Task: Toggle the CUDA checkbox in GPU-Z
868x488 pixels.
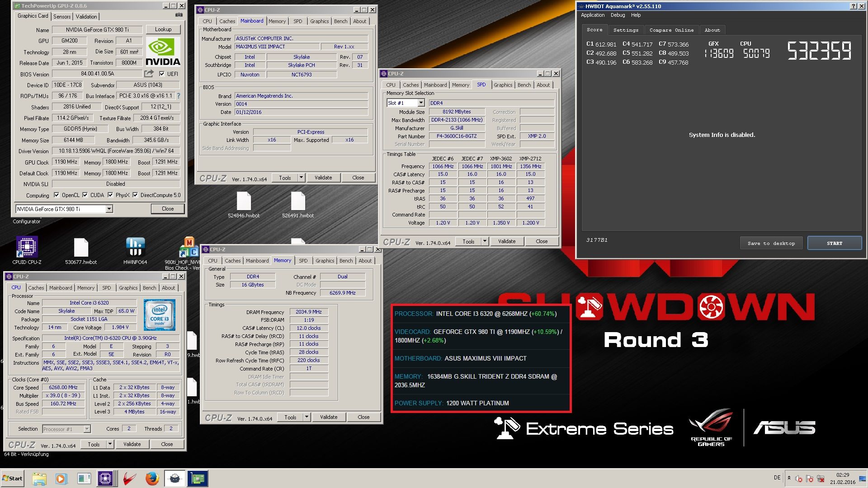Action: pyautogui.click(x=85, y=195)
